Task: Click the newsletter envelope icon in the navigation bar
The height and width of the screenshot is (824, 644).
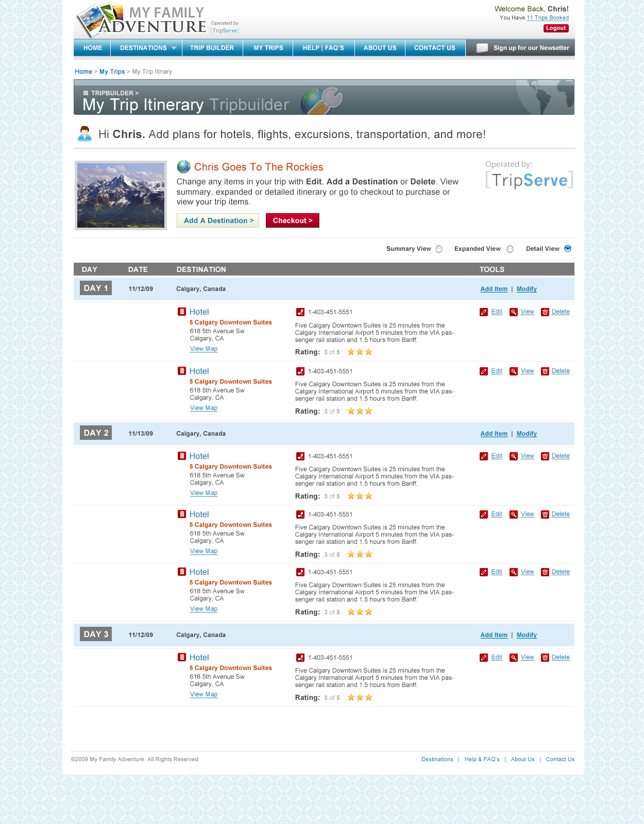Action: pos(482,48)
